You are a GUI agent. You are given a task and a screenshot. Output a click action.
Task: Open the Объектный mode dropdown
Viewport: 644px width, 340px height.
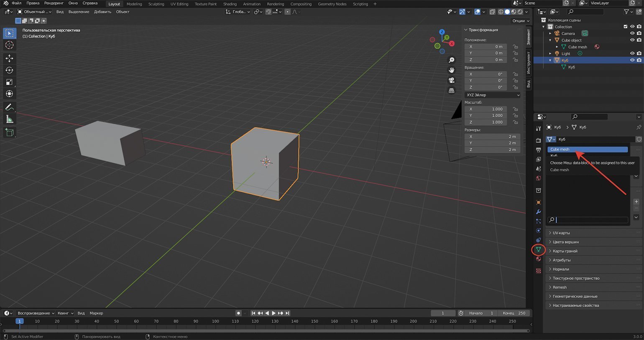tap(34, 12)
